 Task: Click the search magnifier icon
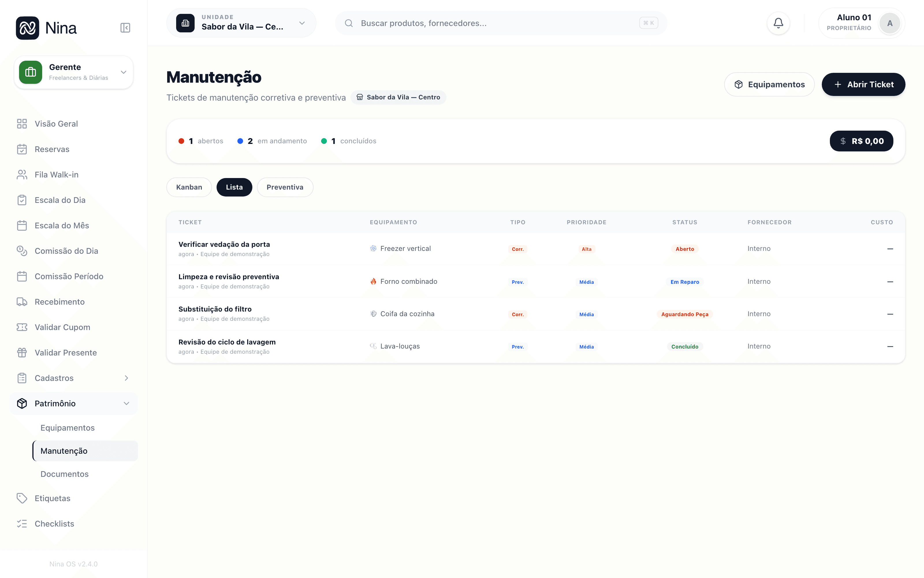349,23
